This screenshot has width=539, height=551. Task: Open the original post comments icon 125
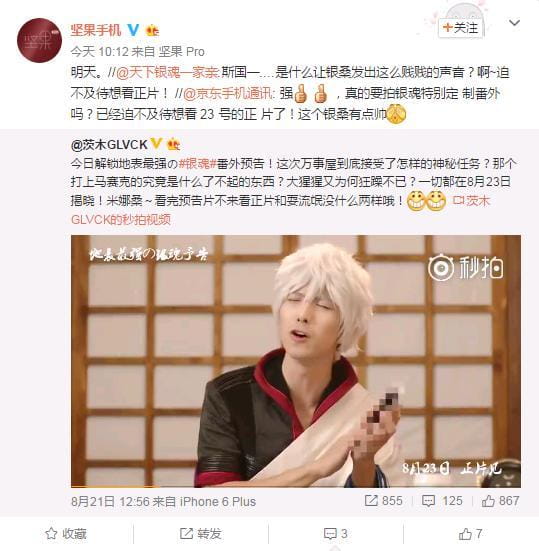click(442, 501)
